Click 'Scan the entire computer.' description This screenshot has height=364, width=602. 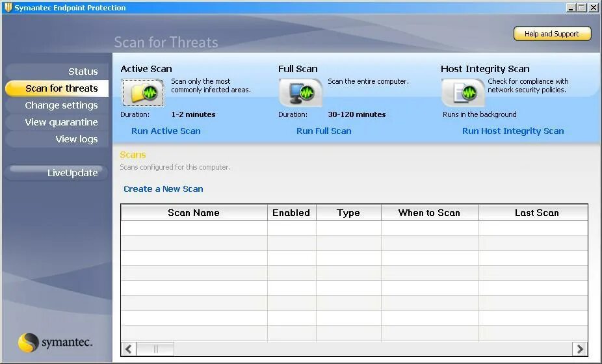pos(368,81)
